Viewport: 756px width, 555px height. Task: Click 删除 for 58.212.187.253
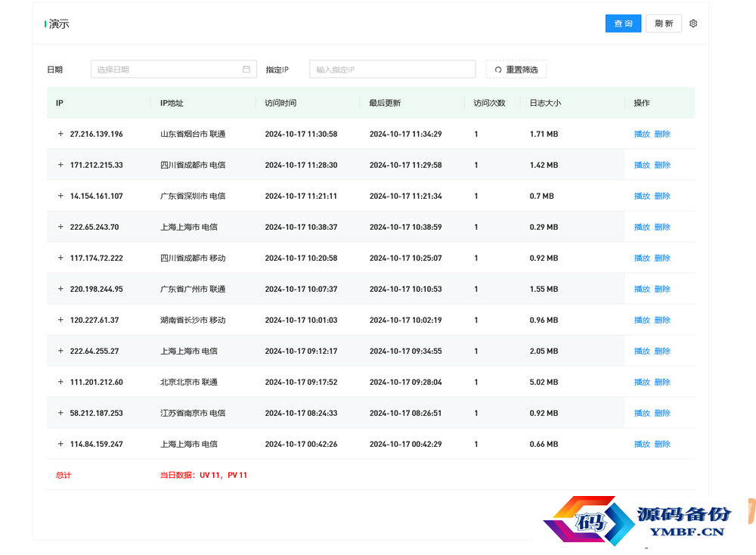click(x=662, y=414)
